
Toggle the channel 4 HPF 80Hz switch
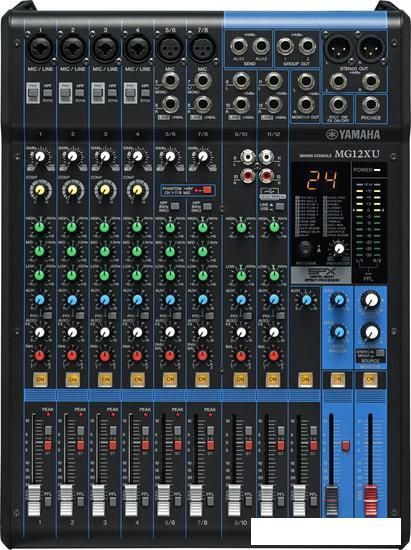pyautogui.click(x=145, y=93)
